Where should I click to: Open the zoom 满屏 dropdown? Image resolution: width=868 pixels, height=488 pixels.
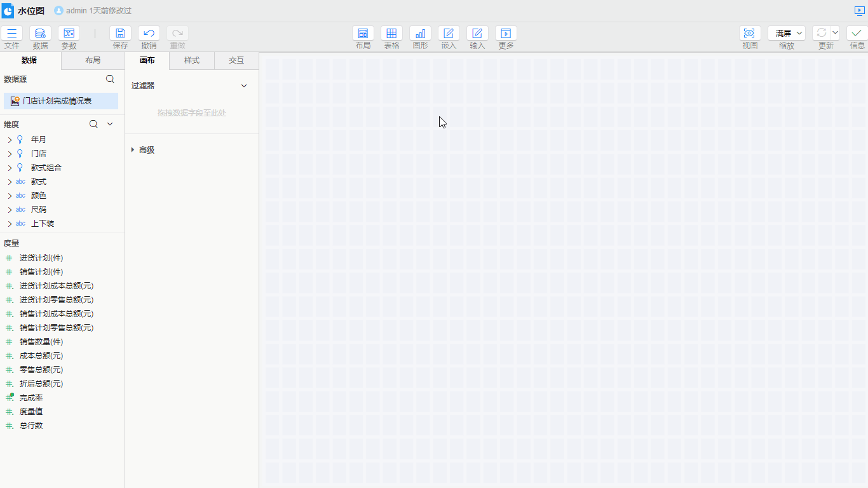(x=787, y=34)
